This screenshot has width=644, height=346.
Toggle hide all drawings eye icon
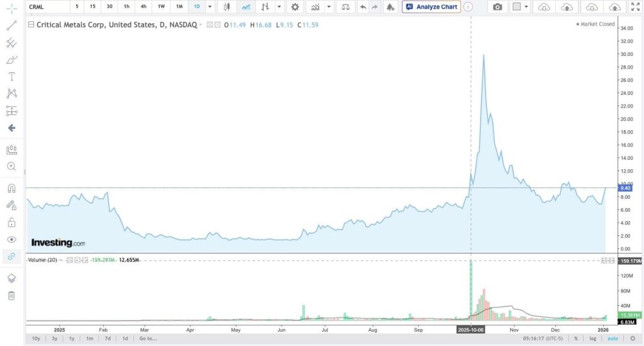coord(11,239)
